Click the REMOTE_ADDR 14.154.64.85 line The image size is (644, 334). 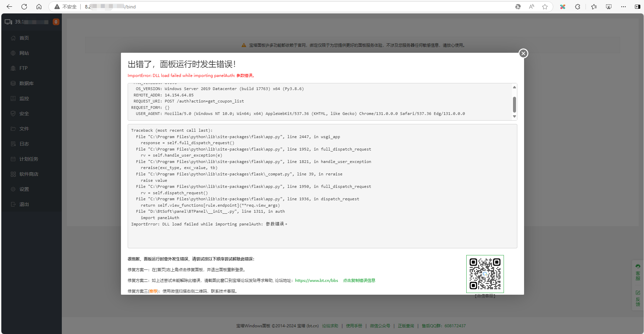tap(164, 95)
